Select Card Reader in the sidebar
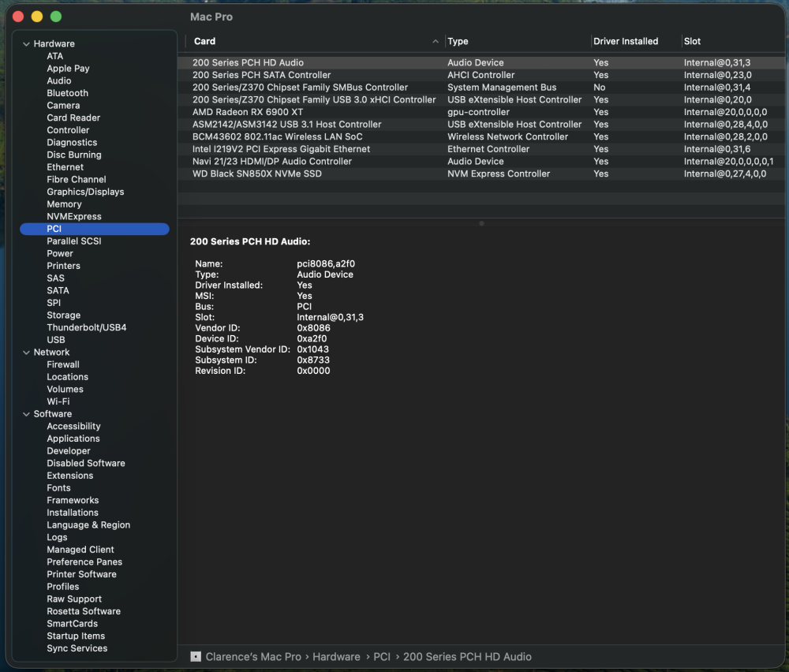The width and height of the screenshot is (789, 672). [73, 118]
